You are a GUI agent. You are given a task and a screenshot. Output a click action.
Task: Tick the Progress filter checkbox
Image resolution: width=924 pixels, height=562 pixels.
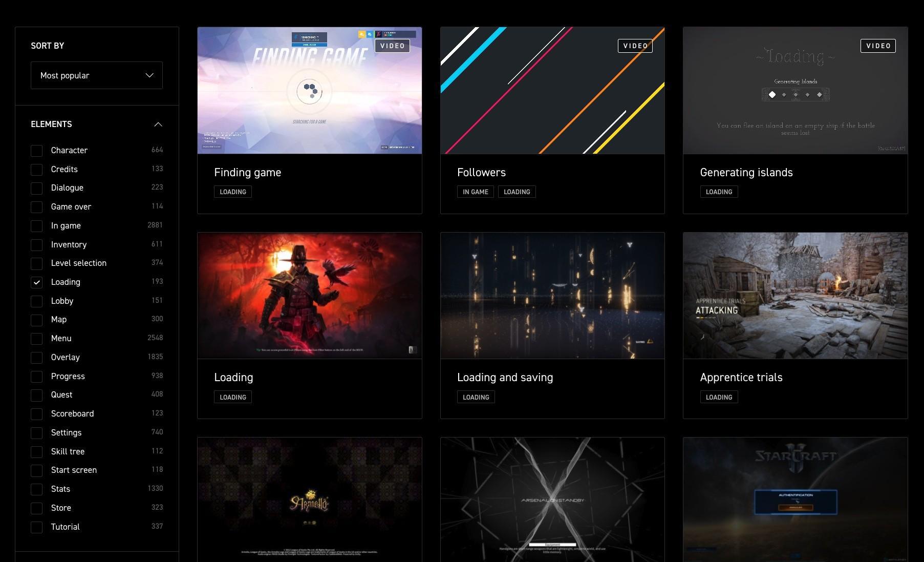[36, 377]
